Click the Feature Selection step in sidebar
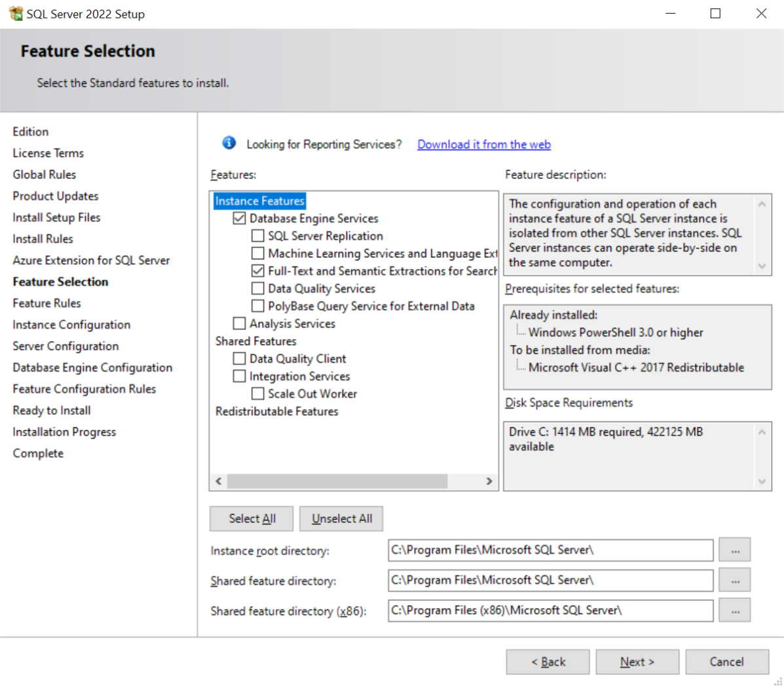Image resolution: width=784 pixels, height=686 pixels. click(60, 281)
